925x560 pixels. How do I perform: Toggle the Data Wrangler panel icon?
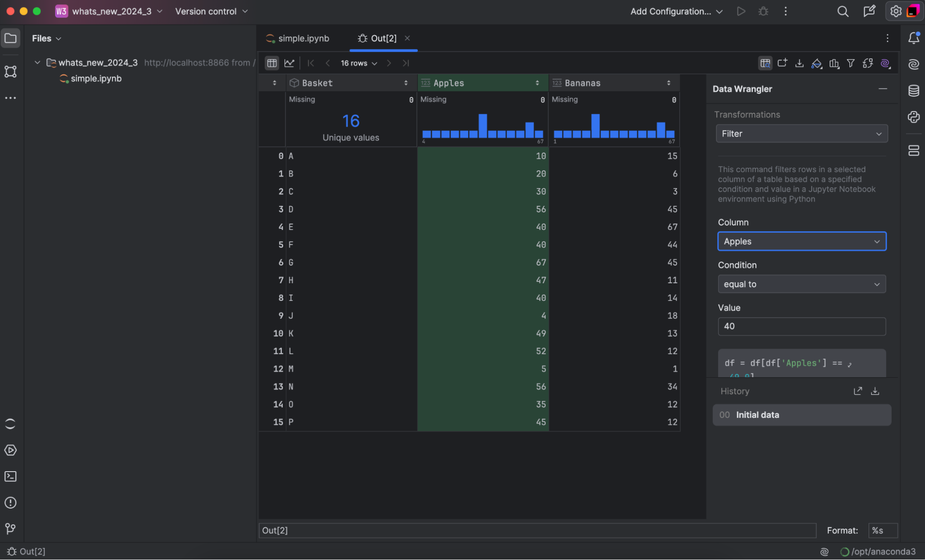point(765,63)
